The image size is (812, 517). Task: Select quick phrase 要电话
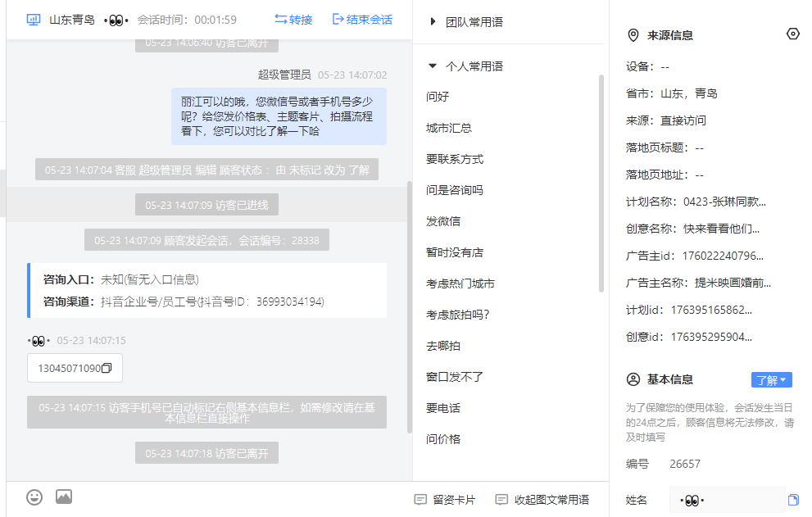pyautogui.click(x=443, y=408)
